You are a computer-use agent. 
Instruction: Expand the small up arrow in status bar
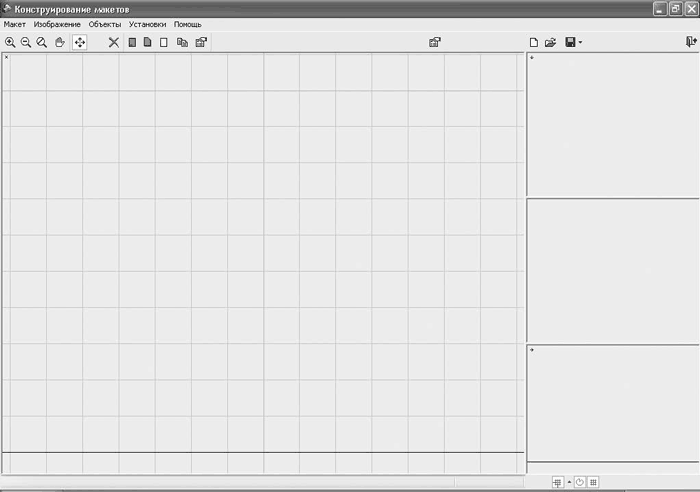click(569, 482)
